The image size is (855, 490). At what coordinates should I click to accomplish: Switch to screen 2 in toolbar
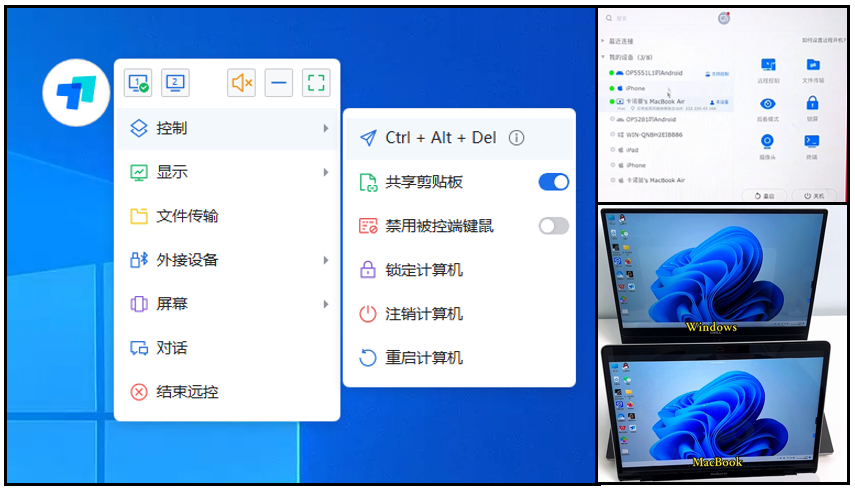click(175, 83)
